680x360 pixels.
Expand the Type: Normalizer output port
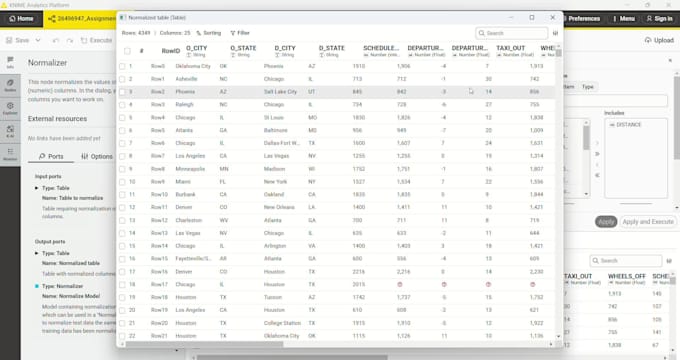point(36,286)
